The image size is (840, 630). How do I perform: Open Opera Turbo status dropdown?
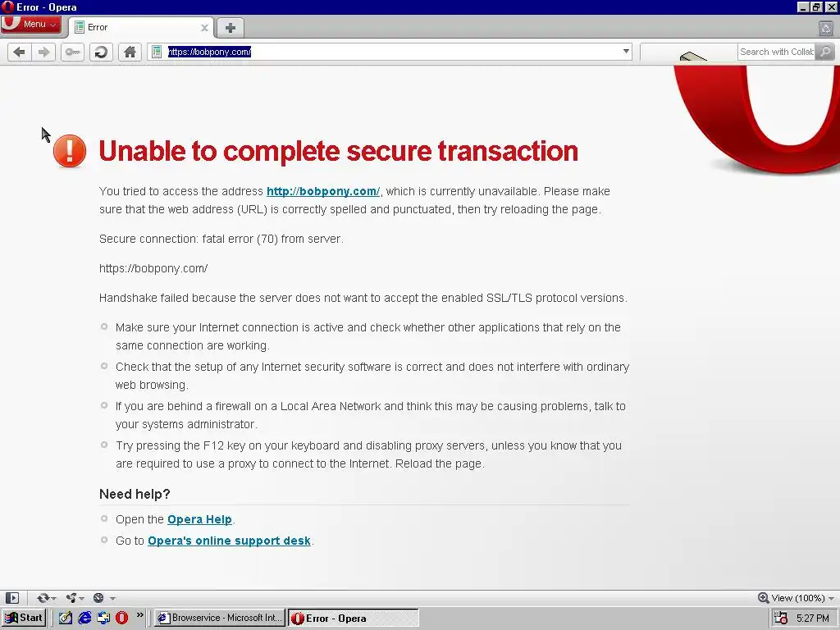click(104, 598)
